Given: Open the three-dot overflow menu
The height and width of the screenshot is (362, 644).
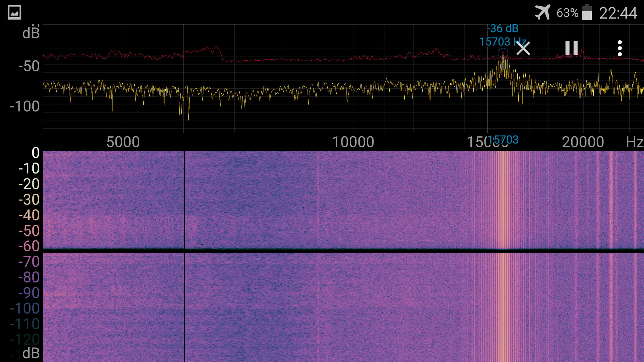Looking at the screenshot, I should [619, 48].
